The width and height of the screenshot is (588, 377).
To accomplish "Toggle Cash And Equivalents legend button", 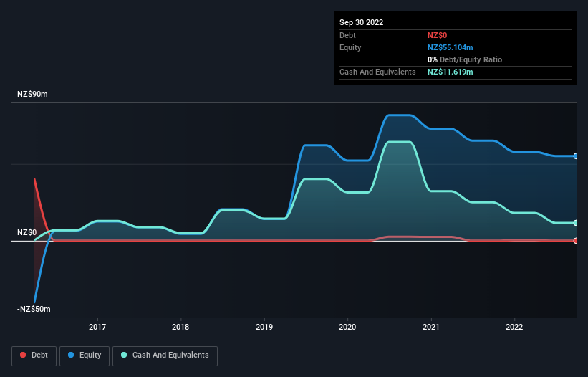I will click(x=165, y=355).
